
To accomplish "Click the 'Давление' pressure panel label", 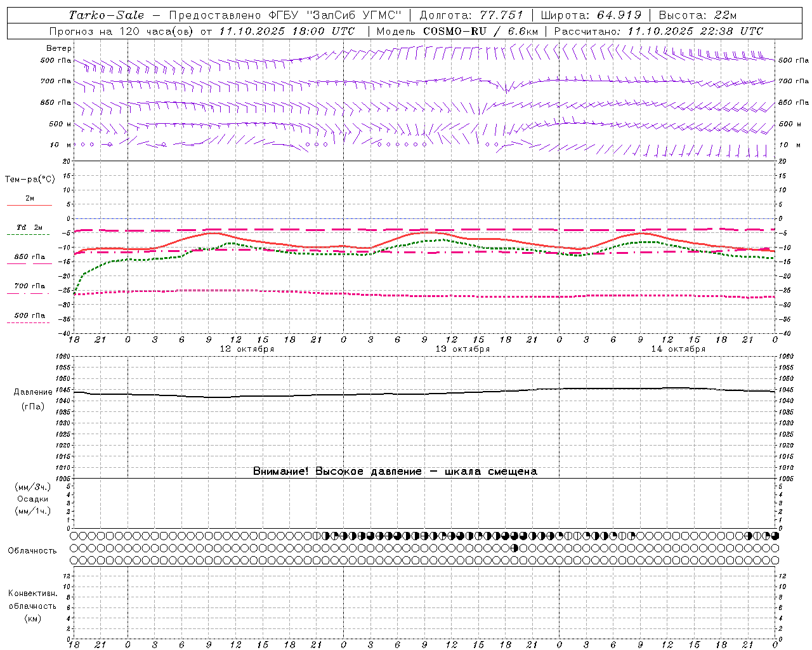I will 33,392.
